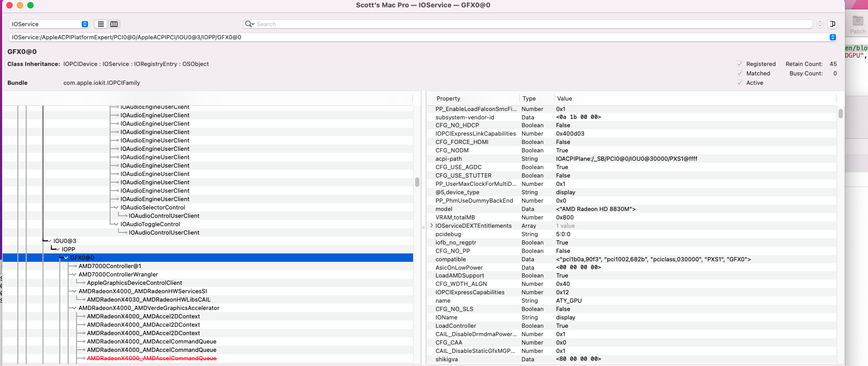
Task: Select the CFG_WDTH_ALGN property row
Action: point(632,284)
